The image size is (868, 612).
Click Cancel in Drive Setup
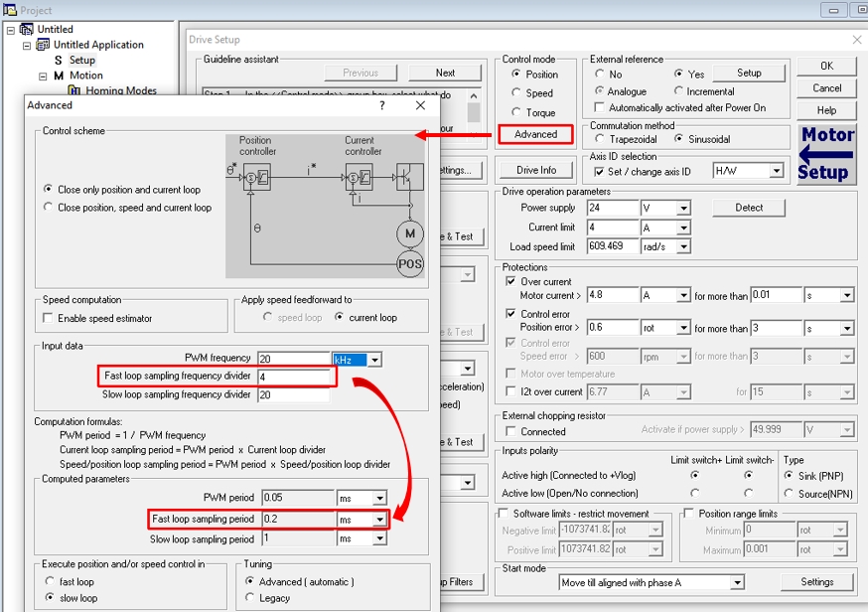point(826,88)
